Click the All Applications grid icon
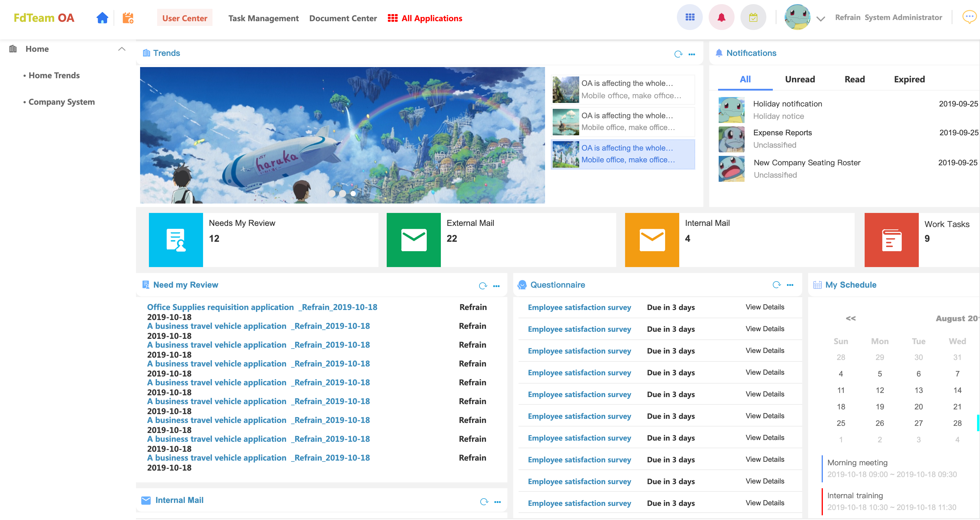 click(x=392, y=18)
